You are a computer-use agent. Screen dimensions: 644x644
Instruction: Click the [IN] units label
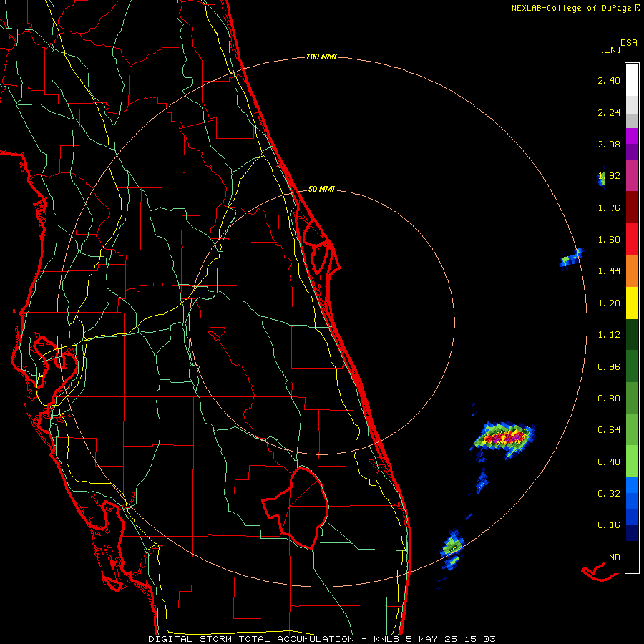610,49
